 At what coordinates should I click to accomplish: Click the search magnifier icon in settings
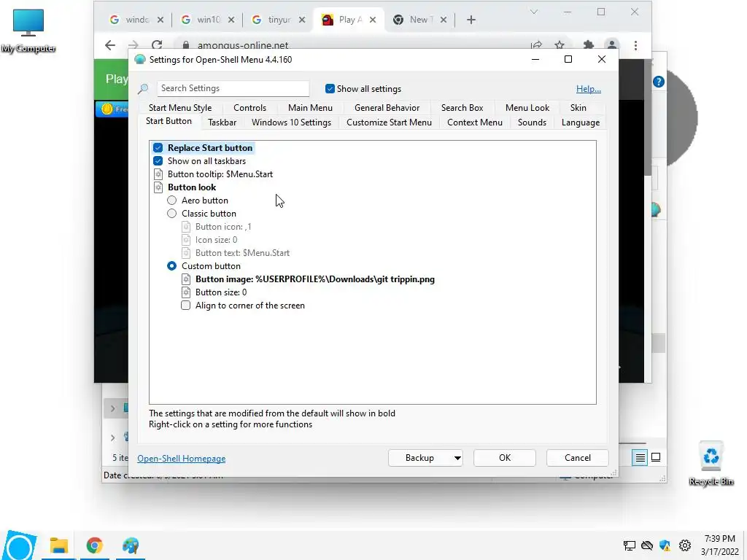(x=143, y=88)
